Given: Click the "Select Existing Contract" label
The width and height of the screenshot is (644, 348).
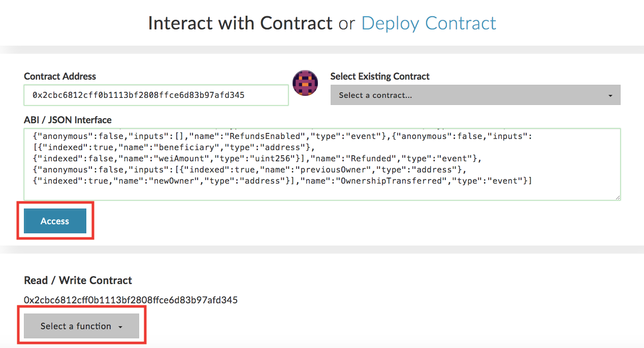Looking at the screenshot, I should tap(380, 77).
